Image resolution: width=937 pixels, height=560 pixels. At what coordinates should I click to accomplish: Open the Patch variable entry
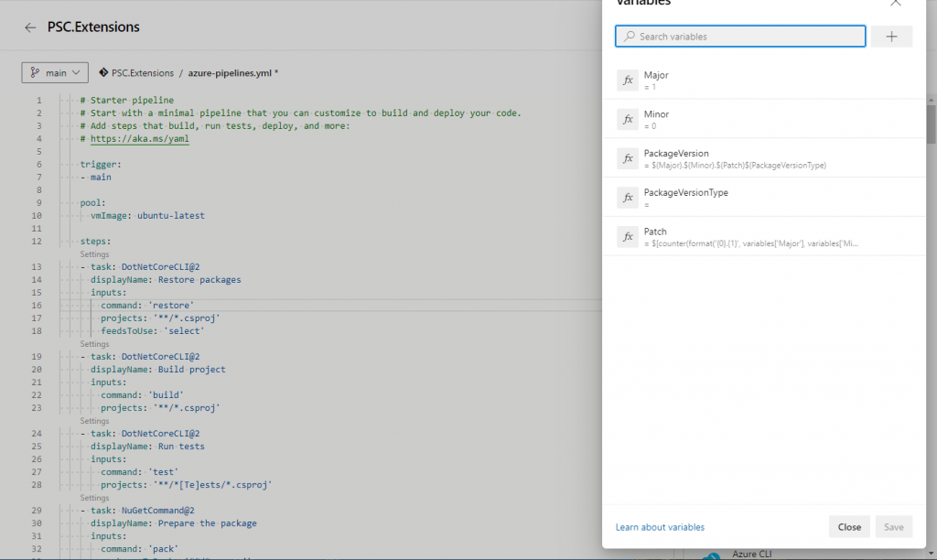click(x=750, y=237)
